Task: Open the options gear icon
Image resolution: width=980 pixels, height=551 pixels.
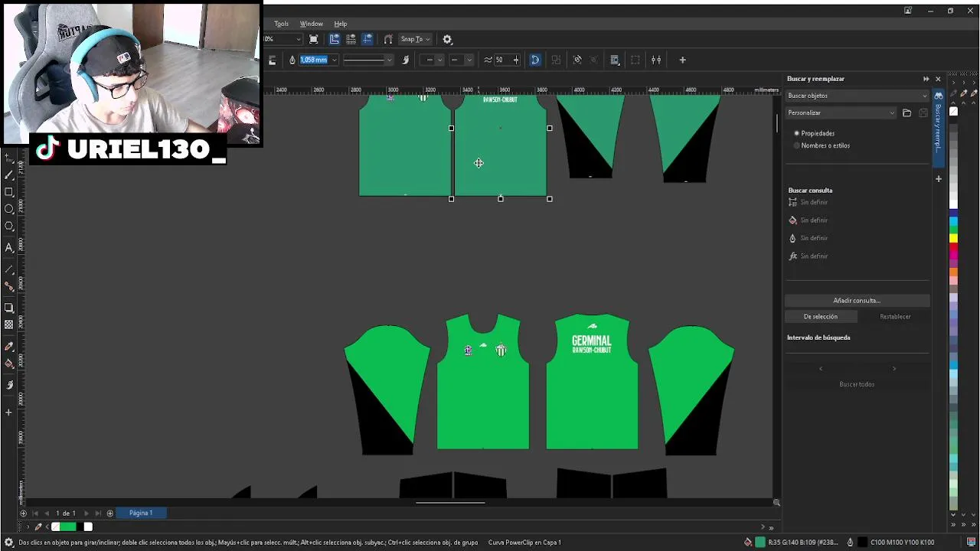Action: point(447,39)
